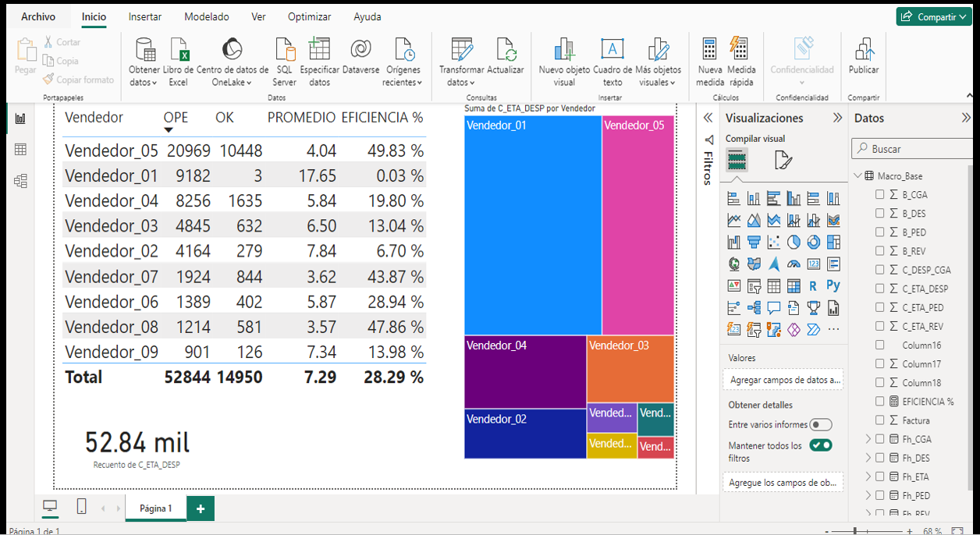Switch to table view in left sidebar
This screenshot has height=535, width=980.
point(21,150)
